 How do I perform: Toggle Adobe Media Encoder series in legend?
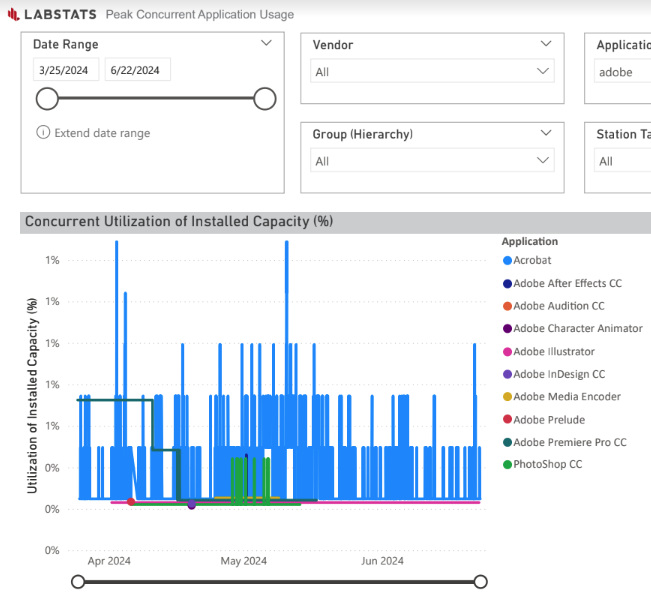562,397
